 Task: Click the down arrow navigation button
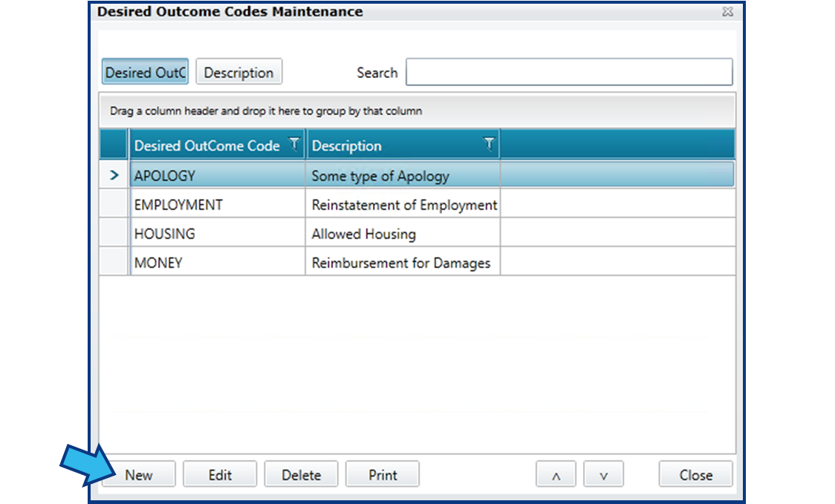[603, 474]
